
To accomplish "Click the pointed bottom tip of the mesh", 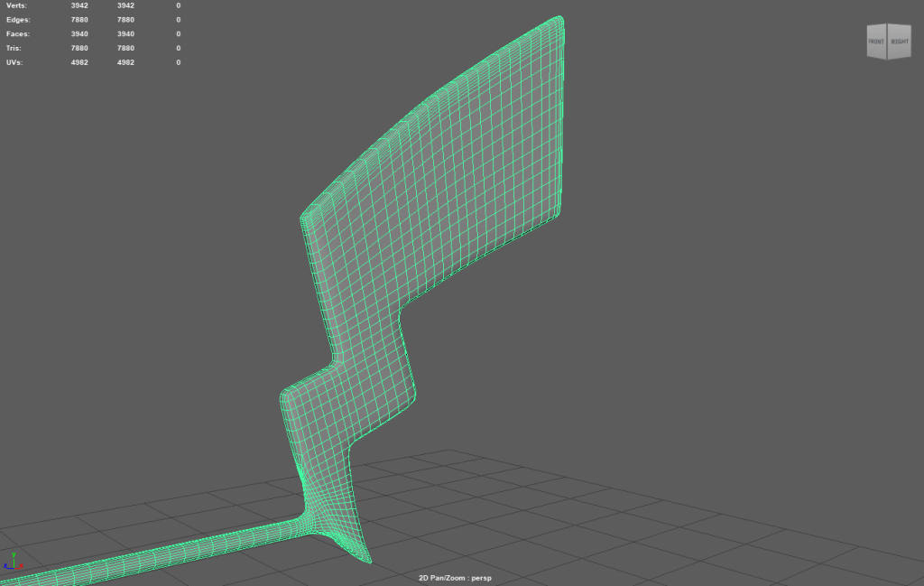I will (x=366, y=561).
